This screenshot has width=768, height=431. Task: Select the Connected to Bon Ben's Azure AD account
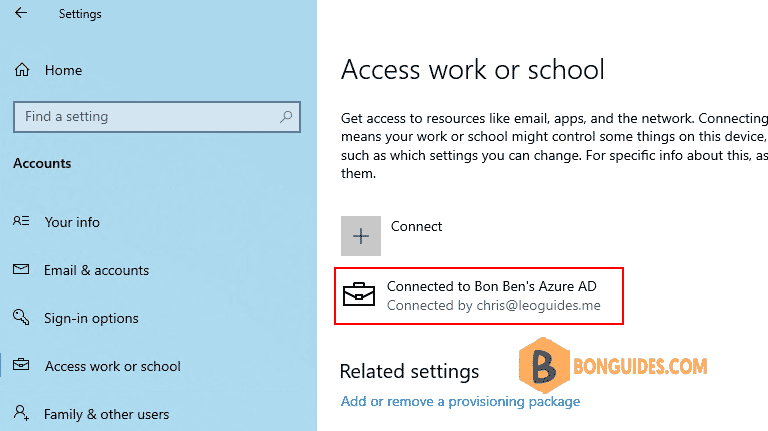point(479,296)
